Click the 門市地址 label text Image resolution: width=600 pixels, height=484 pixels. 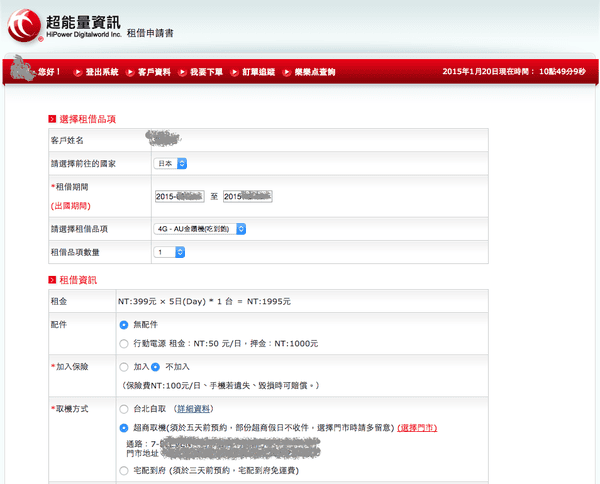142,453
